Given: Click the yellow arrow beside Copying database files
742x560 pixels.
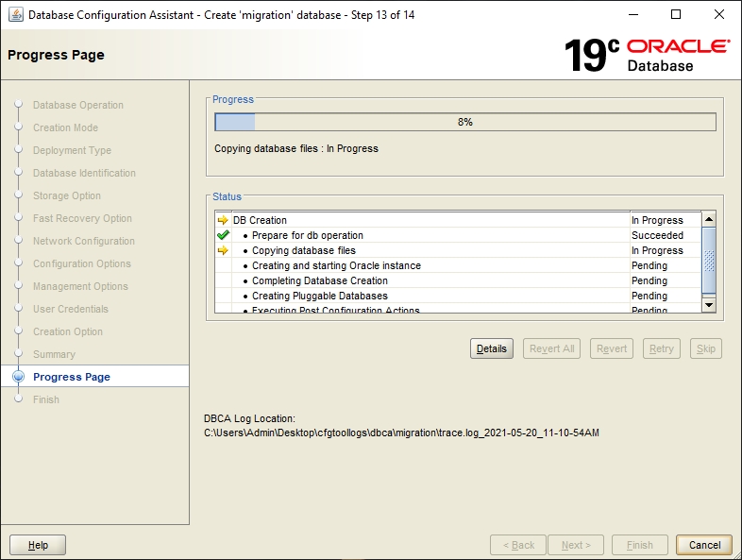Looking at the screenshot, I should coord(223,250).
